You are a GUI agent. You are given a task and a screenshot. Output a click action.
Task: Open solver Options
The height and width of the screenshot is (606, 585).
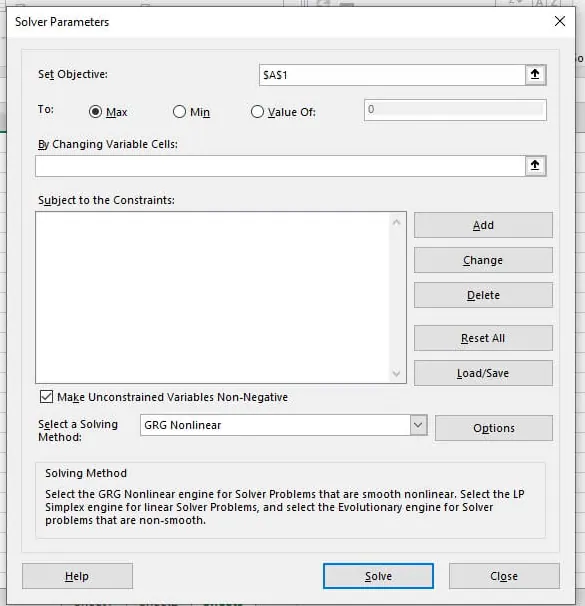[494, 428]
